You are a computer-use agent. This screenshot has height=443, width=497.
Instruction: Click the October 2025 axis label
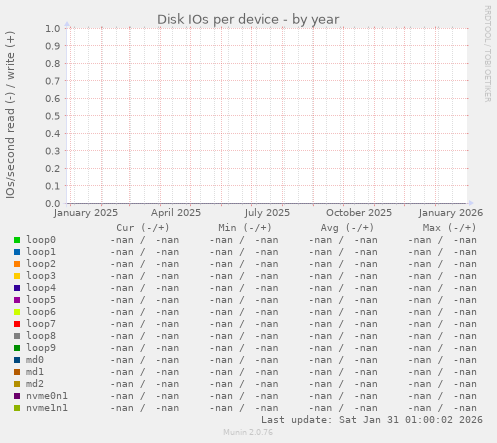click(x=359, y=213)
